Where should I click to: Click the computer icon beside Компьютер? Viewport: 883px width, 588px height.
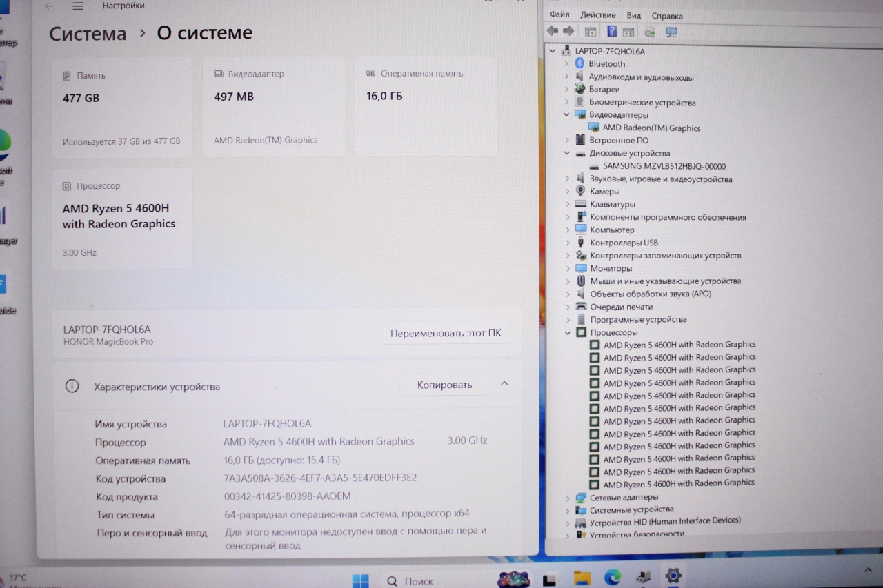tap(581, 230)
